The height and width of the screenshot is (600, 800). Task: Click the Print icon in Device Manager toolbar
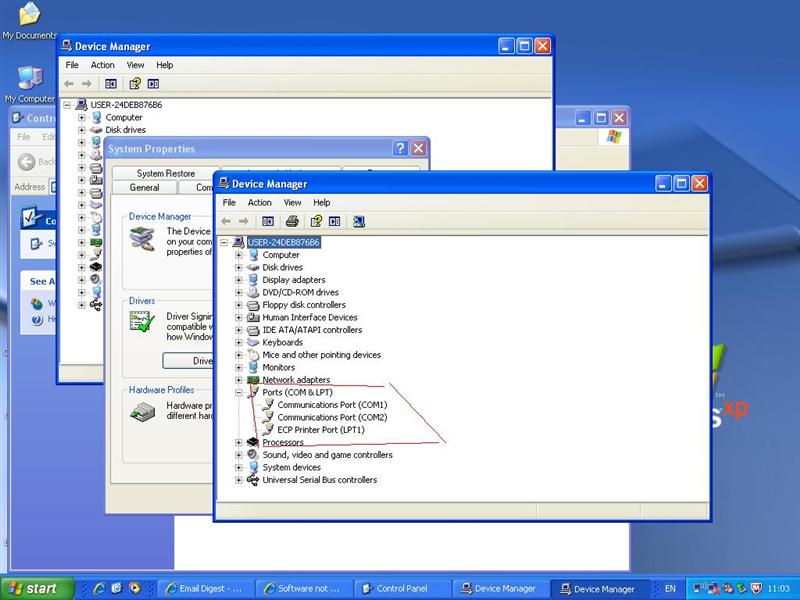tap(292, 221)
